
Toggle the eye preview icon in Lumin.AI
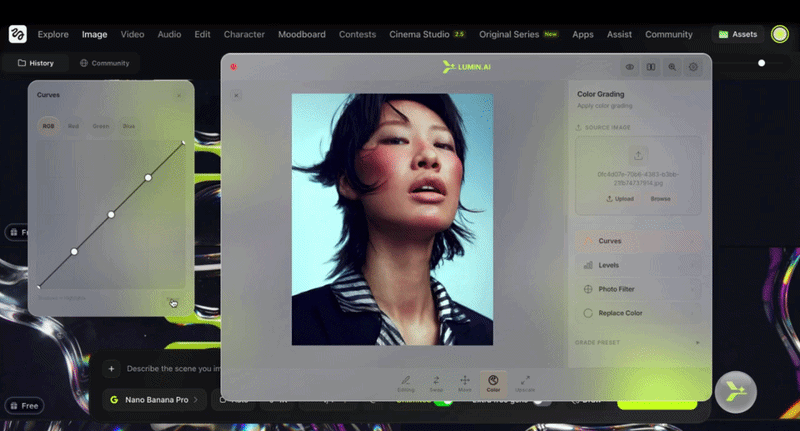(630, 67)
